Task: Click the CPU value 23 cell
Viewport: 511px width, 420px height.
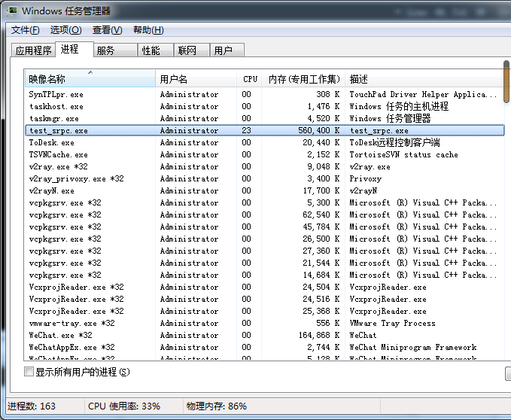Action: 246,131
